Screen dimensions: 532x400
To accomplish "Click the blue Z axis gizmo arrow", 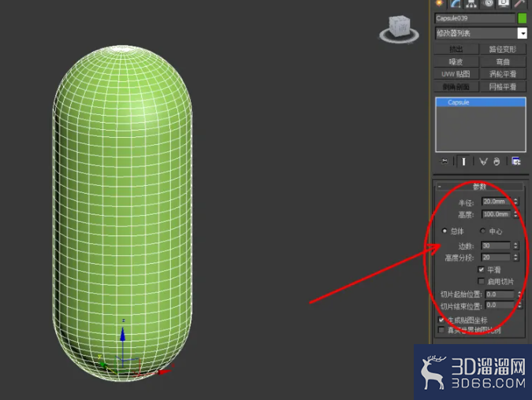I will 123,334.
